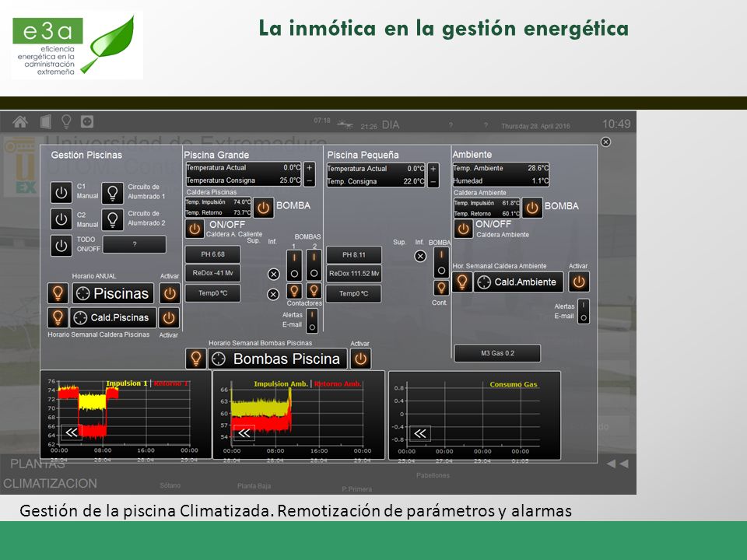Open the Cald.Ambiente weekly schedule
This screenshot has height=560, width=747.
click(518, 282)
